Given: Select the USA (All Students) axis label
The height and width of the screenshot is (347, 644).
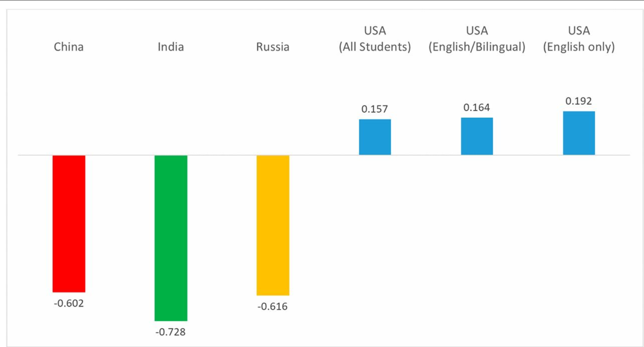Looking at the screenshot, I should 375,39.
